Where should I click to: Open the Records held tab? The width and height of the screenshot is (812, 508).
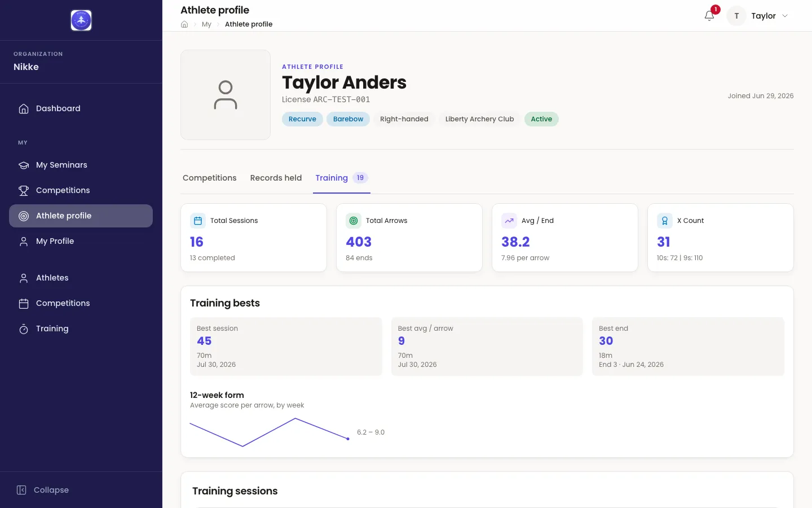pyautogui.click(x=276, y=178)
